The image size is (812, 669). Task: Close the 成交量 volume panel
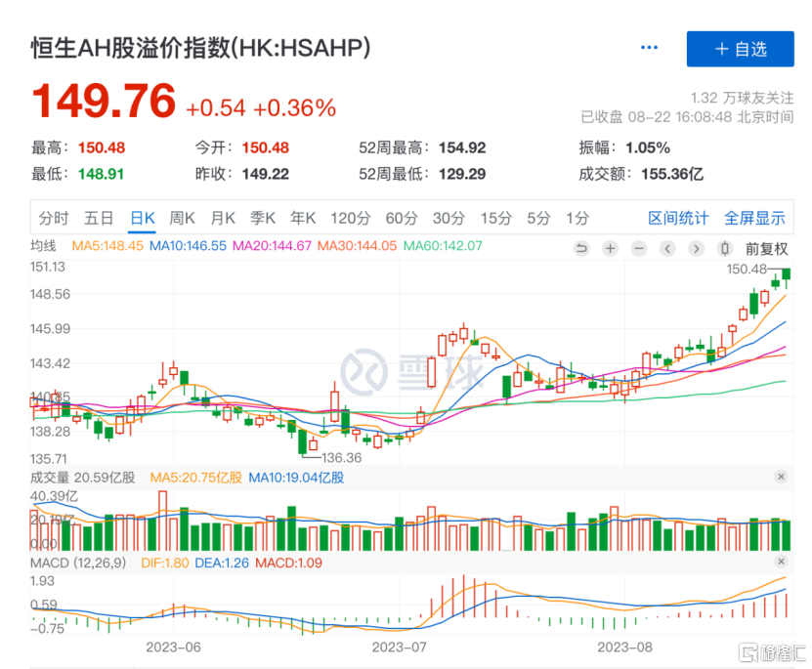click(x=782, y=477)
